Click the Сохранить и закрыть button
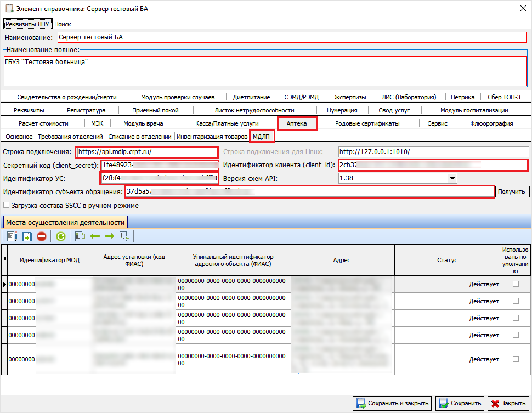This screenshot has height=413, width=532. tap(392, 404)
